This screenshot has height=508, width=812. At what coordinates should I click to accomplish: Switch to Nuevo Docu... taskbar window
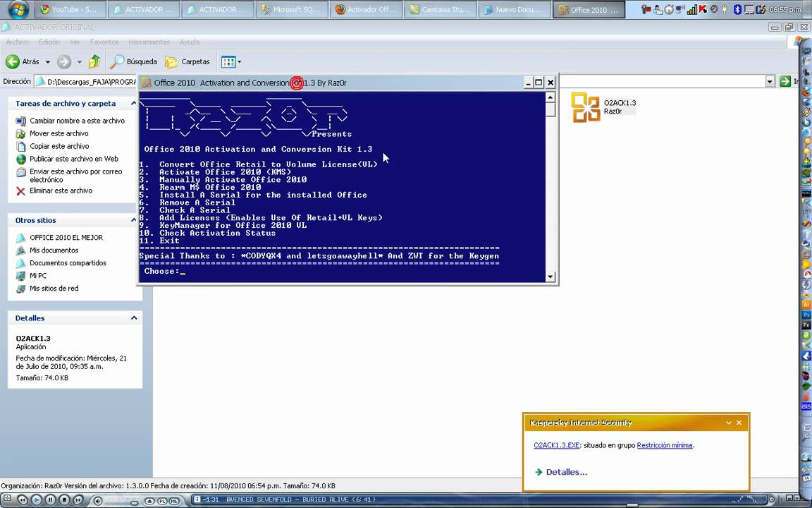[515, 9]
